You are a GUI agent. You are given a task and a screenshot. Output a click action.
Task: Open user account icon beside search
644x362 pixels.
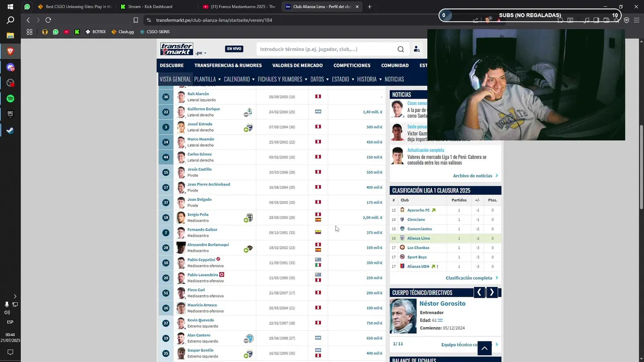(417, 49)
